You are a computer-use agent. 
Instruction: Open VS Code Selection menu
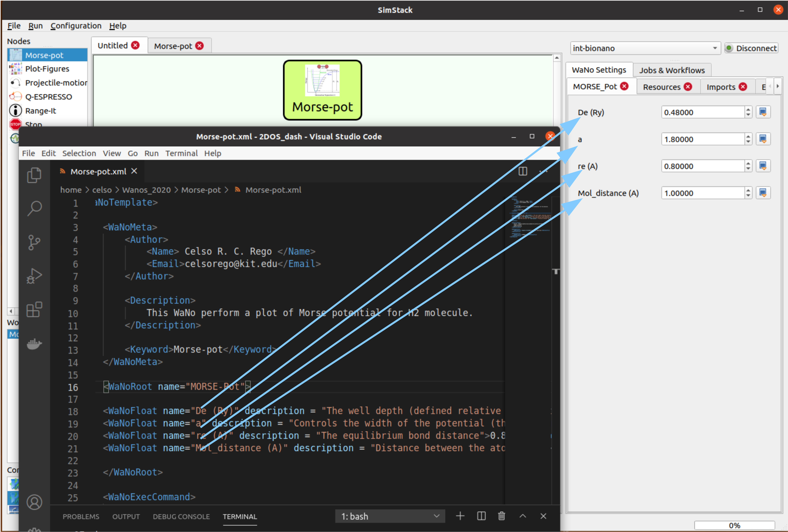coord(79,153)
